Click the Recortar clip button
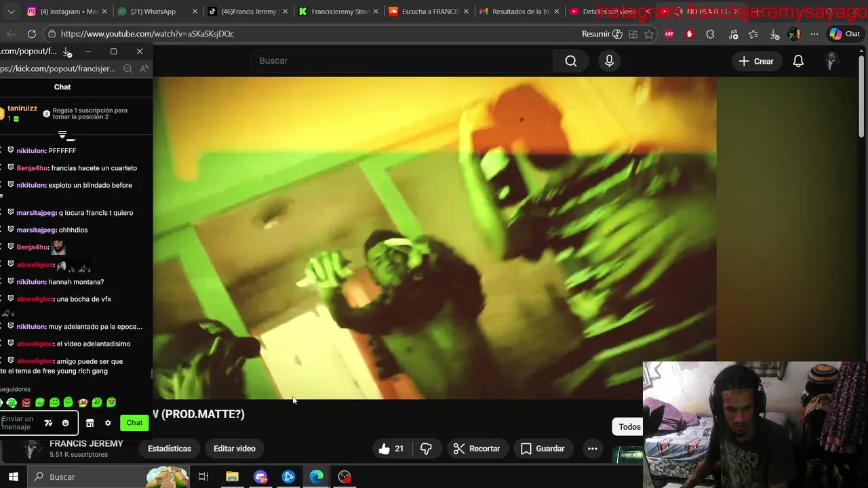Viewport: 868px width, 488px height. tap(477, 449)
